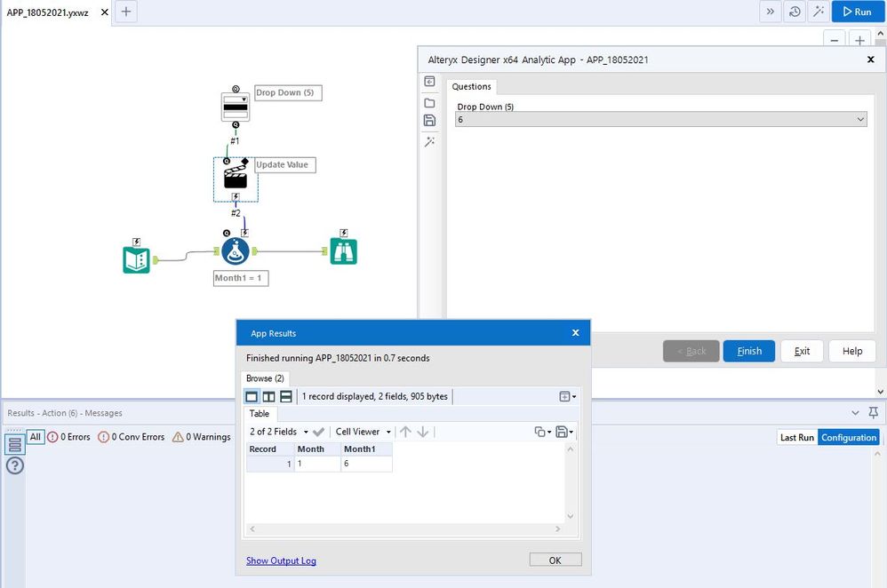Click the Exit button
Image resolution: width=887 pixels, height=588 pixels.
tap(802, 351)
